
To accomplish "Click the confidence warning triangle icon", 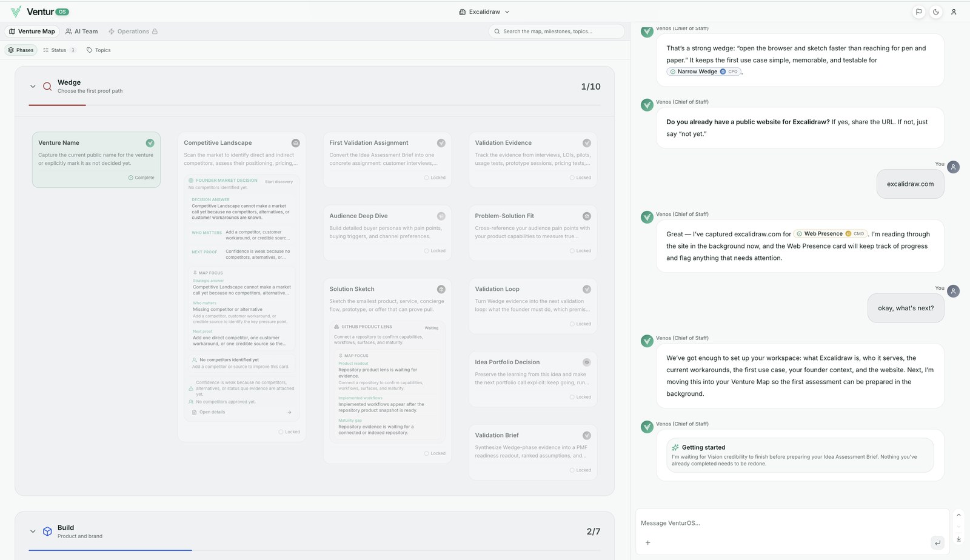I will coord(191,388).
